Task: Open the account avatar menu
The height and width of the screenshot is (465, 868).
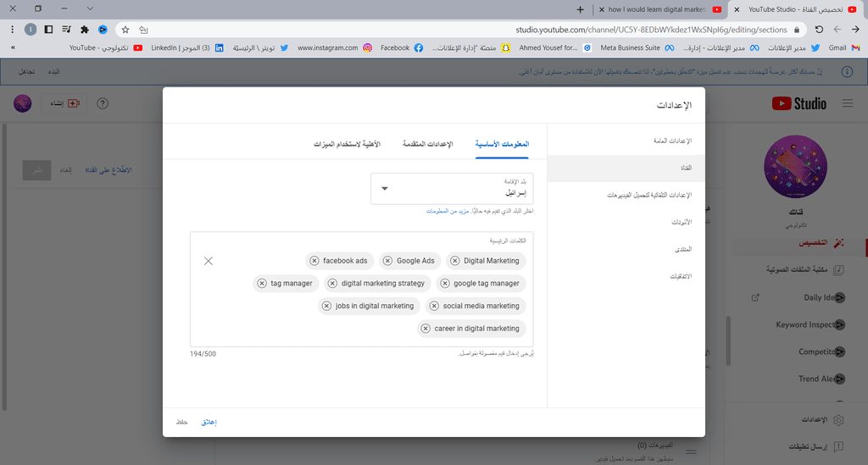Action: pos(23,103)
